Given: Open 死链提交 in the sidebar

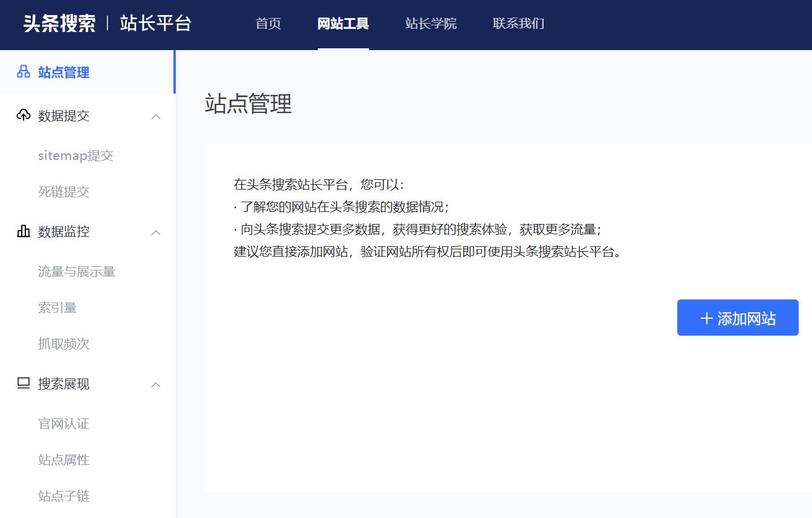Looking at the screenshot, I should 63,192.
